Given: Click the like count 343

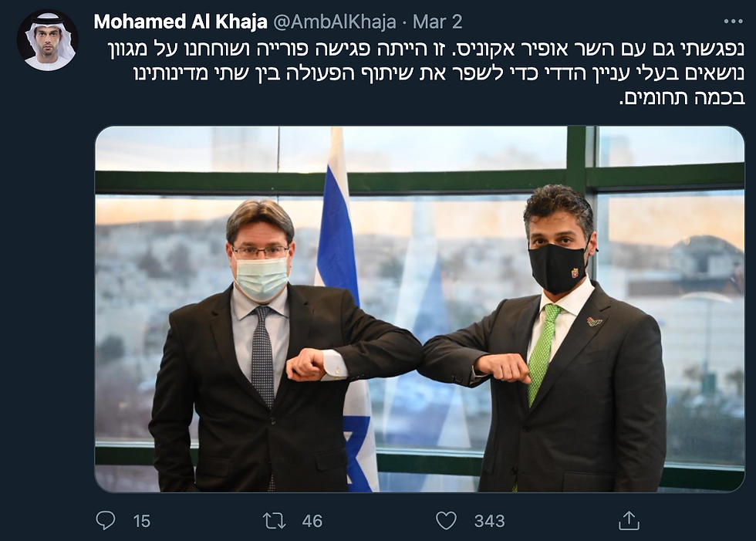Looking at the screenshot, I should tap(489, 521).
